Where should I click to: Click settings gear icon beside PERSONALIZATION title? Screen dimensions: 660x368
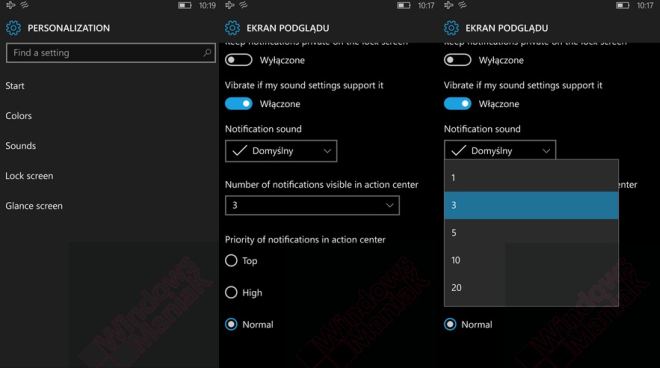13,28
